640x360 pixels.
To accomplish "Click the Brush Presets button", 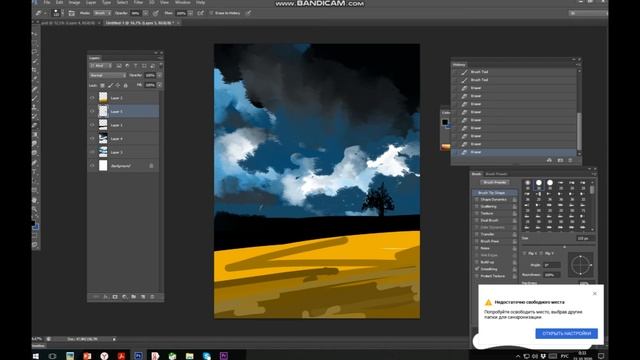I will coord(495,182).
